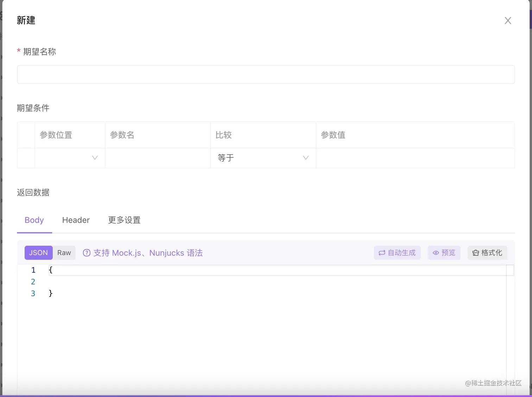Click the 期望条件 section label
Viewport: 532px width, 397px height.
(x=33, y=108)
